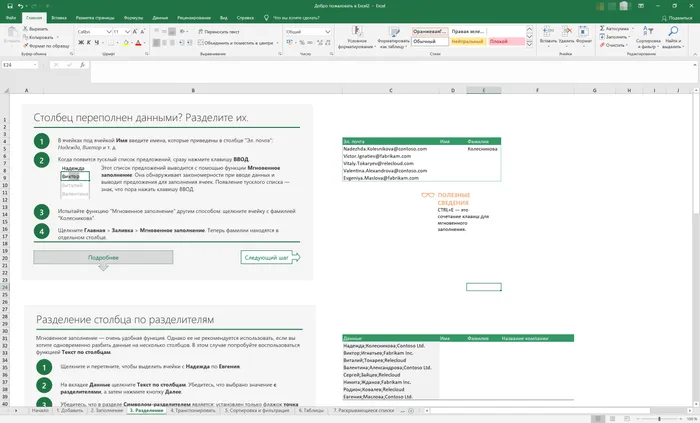The width and height of the screenshot is (700, 423).
Task: Click the ribbon display options icon
Action: click(641, 6)
